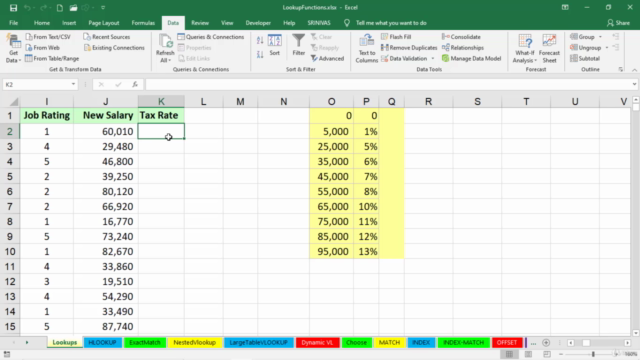Open Outline dialog launcher

point(621,70)
